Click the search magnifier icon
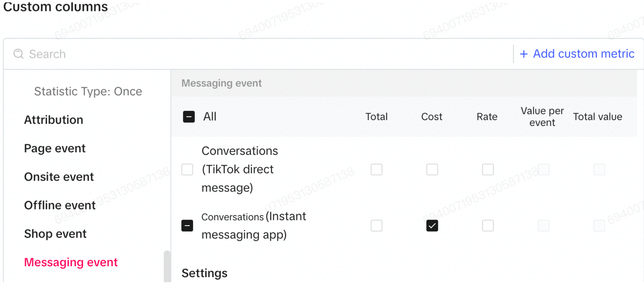This screenshot has height=304, width=644. [18, 54]
